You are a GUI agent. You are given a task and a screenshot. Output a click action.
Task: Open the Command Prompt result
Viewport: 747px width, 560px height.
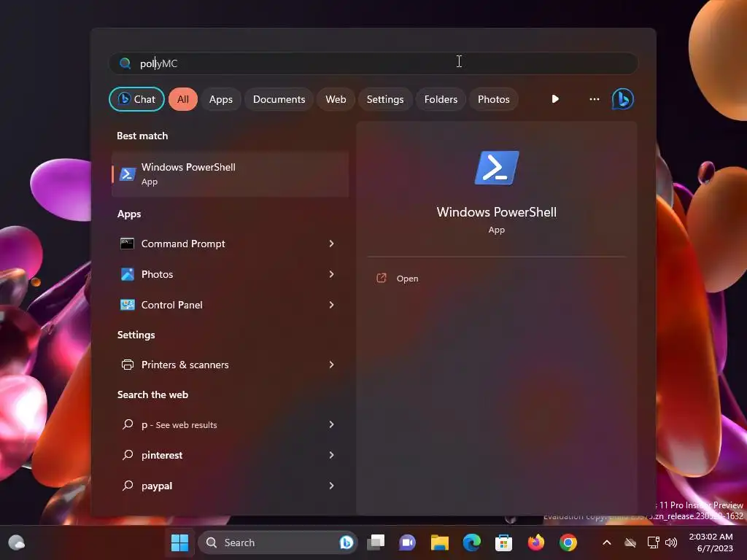tap(230, 244)
